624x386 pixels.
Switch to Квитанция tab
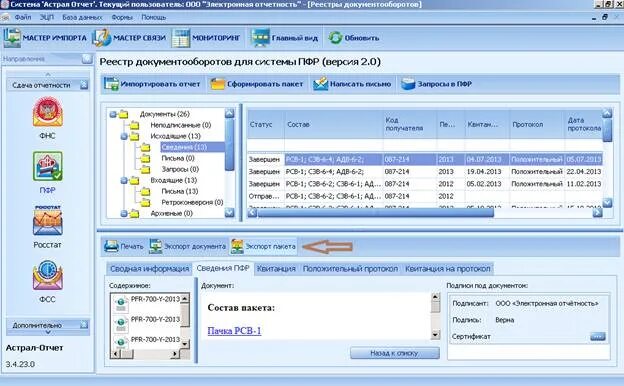pos(276,269)
